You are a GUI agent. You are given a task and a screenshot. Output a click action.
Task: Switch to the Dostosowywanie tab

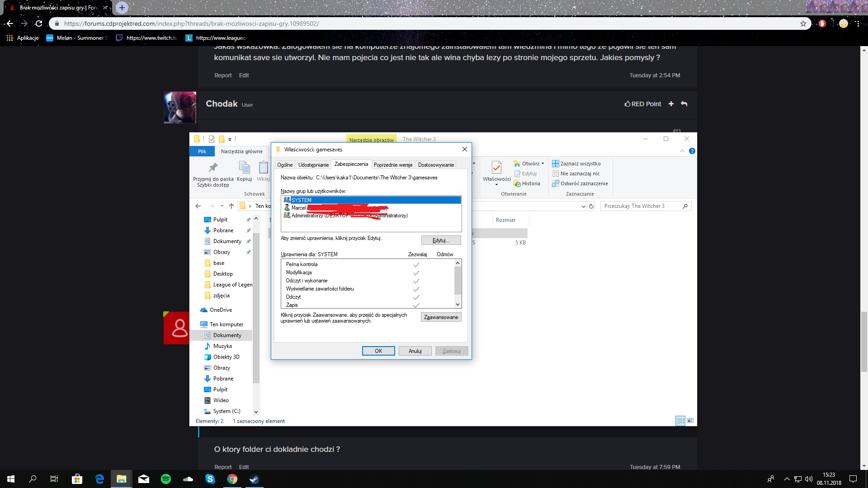click(x=436, y=165)
